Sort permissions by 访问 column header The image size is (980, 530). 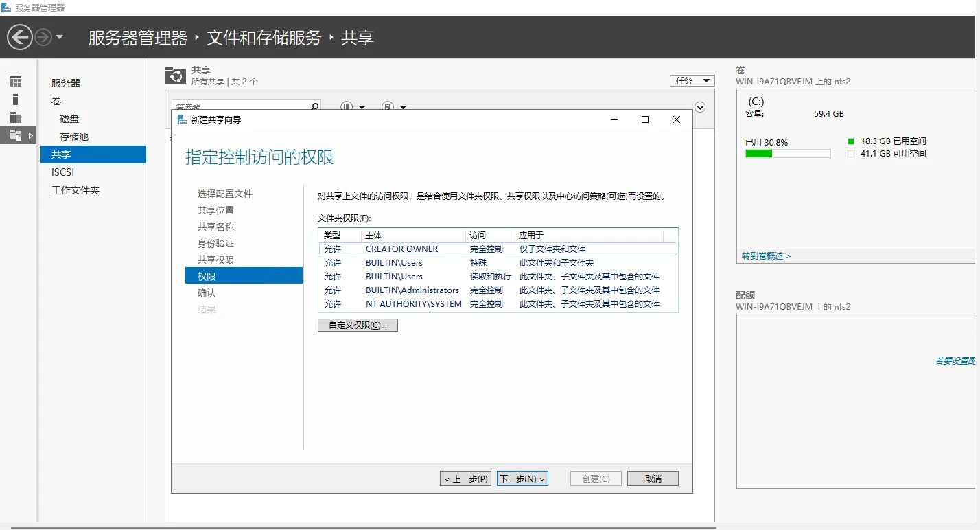(490, 235)
